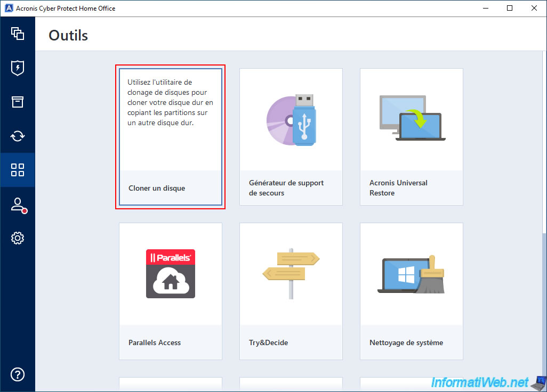547x392 pixels.
Task: Open Générateur de support de secours
Action: [x=286, y=188]
